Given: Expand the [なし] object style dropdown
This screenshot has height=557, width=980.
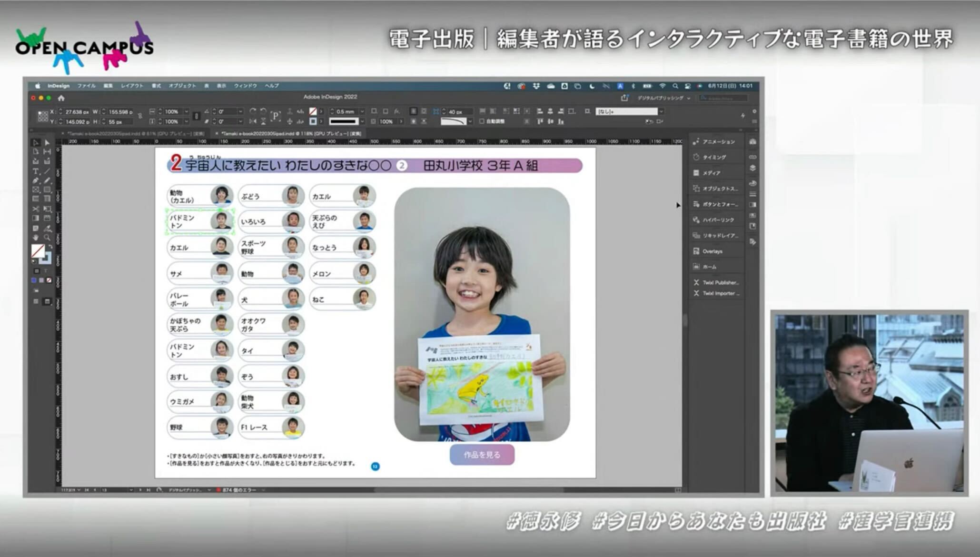Looking at the screenshot, I should (661, 111).
